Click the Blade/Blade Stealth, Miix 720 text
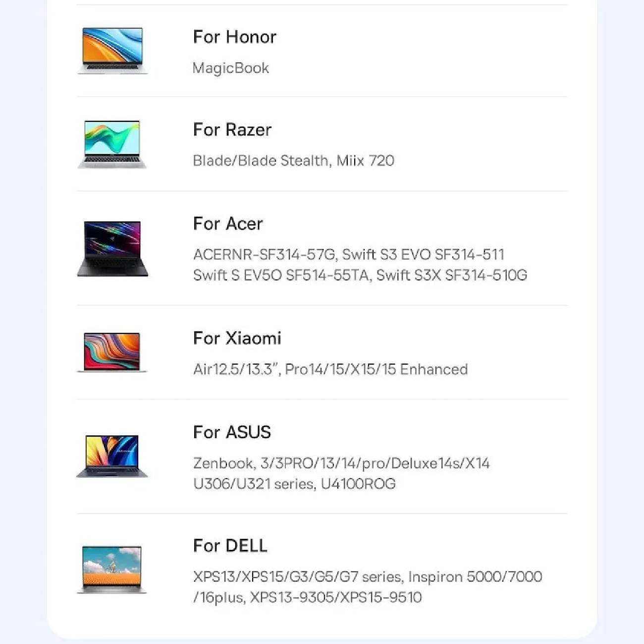This screenshot has width=644, height=644. pos(294,161)
